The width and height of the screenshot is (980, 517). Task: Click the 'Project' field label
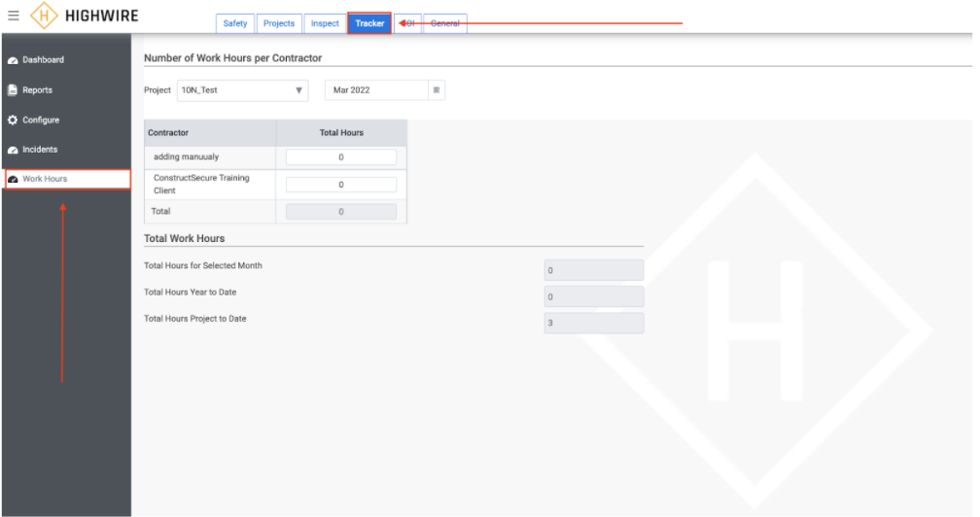coord(157,90)
